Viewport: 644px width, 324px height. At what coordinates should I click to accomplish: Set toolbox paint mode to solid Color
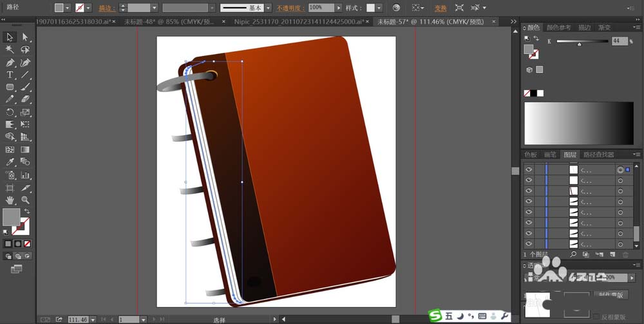pyautogui.click(x=8, y=243)
